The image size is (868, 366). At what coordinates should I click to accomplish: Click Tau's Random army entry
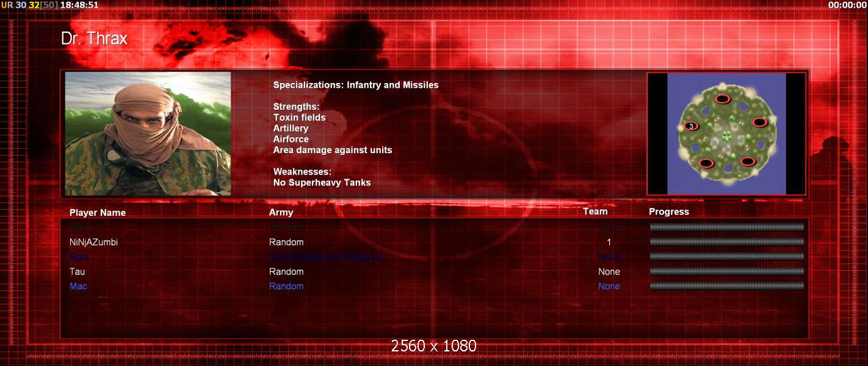[286, 271]
